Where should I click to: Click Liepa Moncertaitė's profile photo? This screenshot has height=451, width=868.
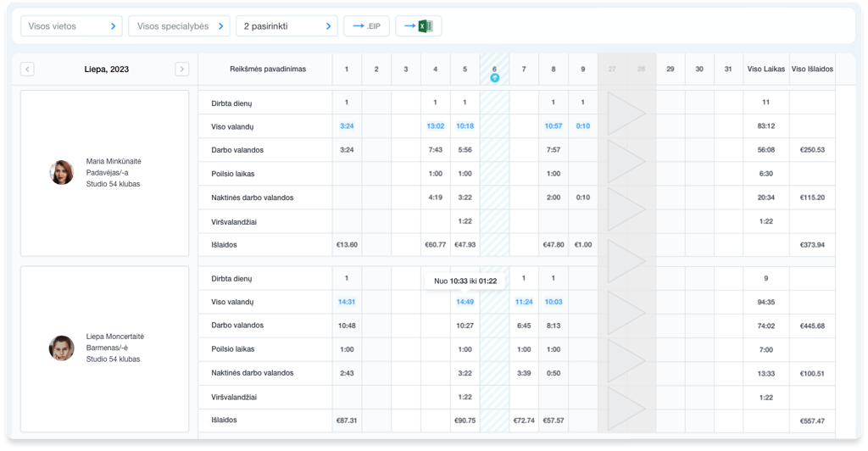(x=62, y=348)
